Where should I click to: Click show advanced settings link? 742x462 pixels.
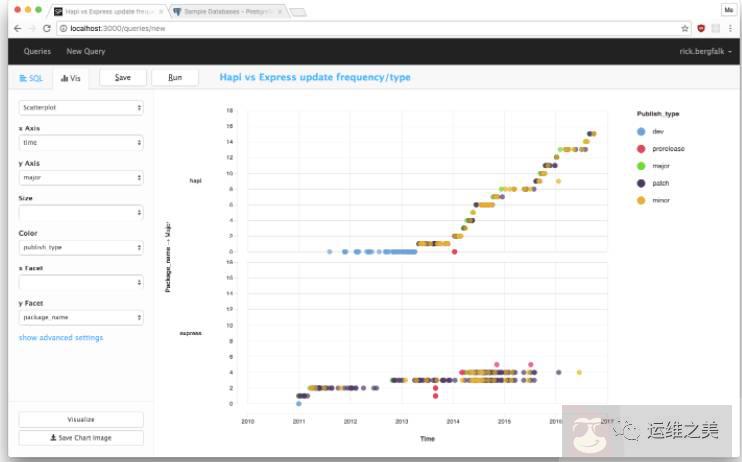[x=61, y=338]
